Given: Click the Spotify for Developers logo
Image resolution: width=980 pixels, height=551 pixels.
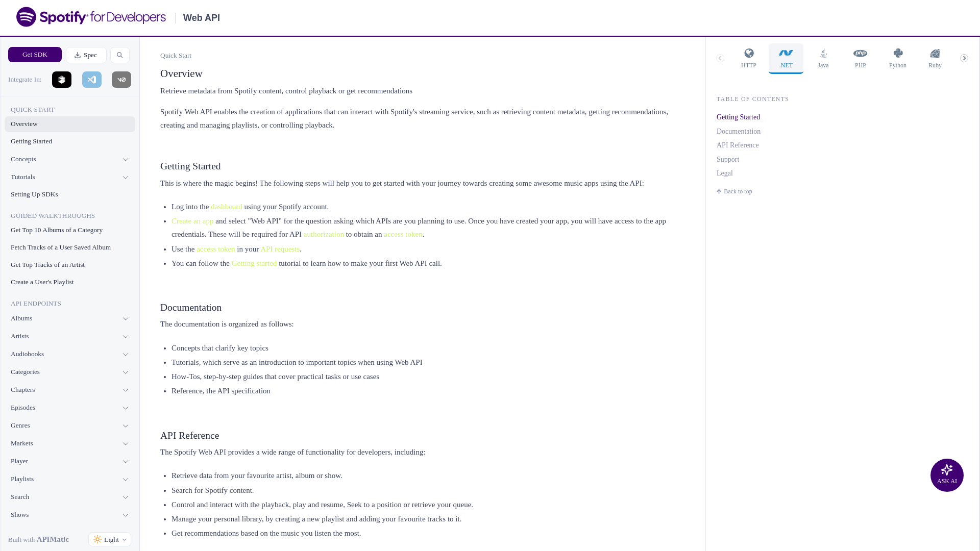Looking at the screenshot, I should tap(91, 17).
